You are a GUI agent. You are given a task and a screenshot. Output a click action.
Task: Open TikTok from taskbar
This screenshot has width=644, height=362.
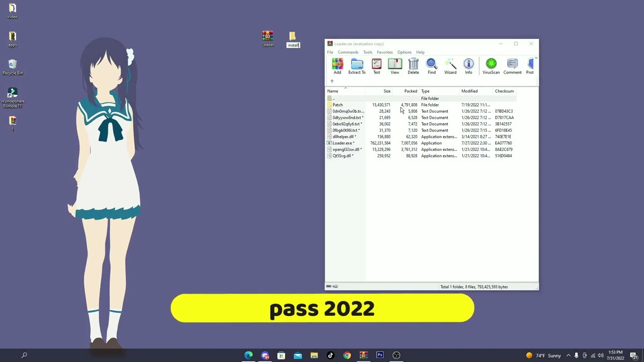click(331, 355)
